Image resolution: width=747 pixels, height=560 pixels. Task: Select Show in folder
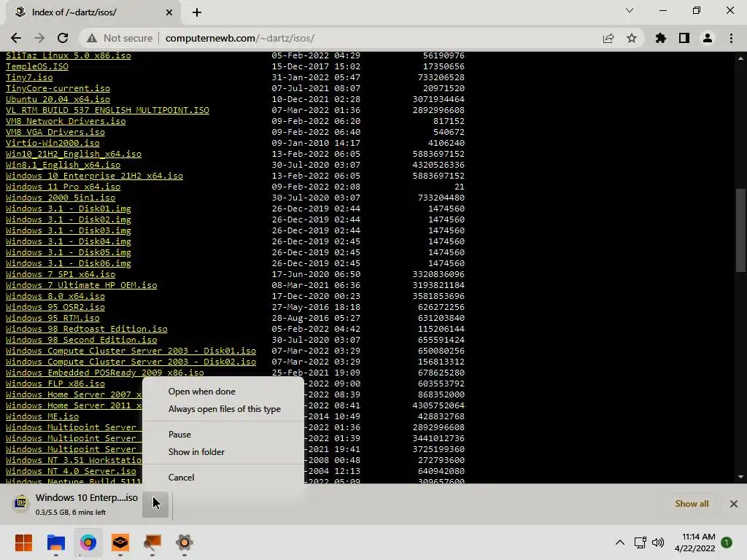(223, 452)
